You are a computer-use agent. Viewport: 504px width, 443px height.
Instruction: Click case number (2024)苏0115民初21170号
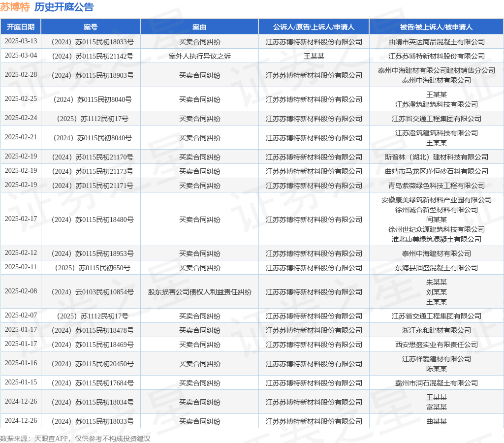click(x=92, y=157)
